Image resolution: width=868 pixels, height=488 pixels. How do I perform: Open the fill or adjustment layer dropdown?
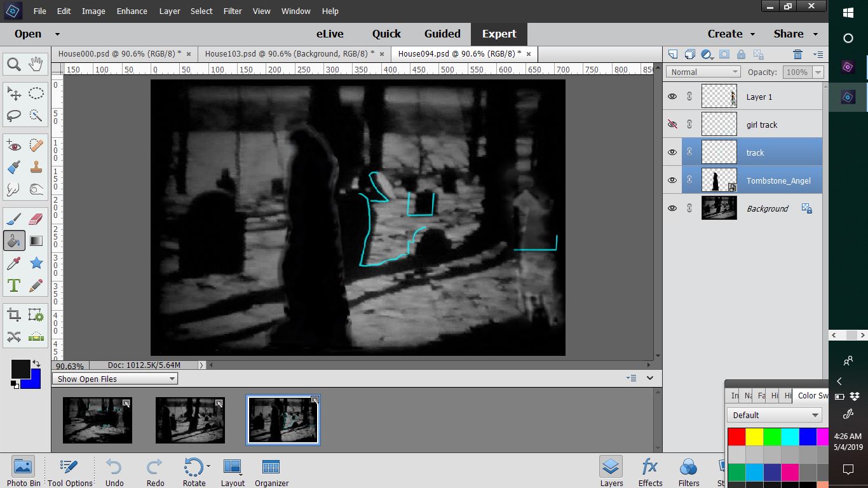(x=707, y=55)
